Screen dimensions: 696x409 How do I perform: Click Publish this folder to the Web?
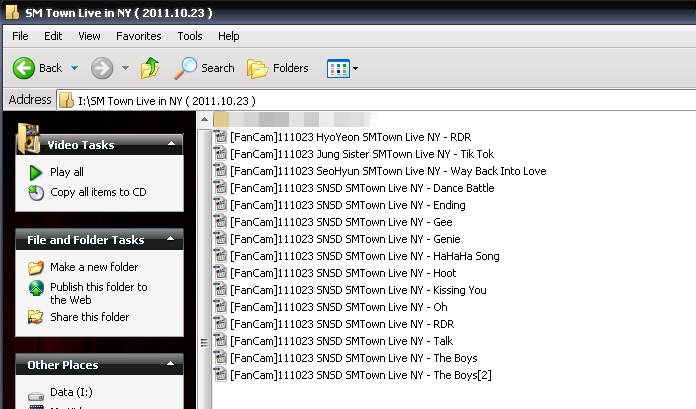tap(99, 293)
